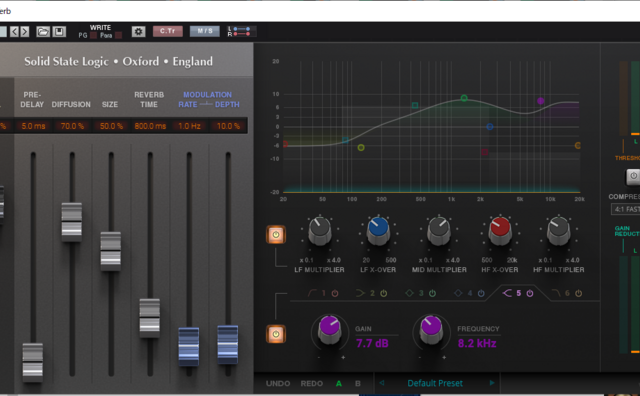Select EQ band 5 tab
640x396 pixels.
point(512,293)
